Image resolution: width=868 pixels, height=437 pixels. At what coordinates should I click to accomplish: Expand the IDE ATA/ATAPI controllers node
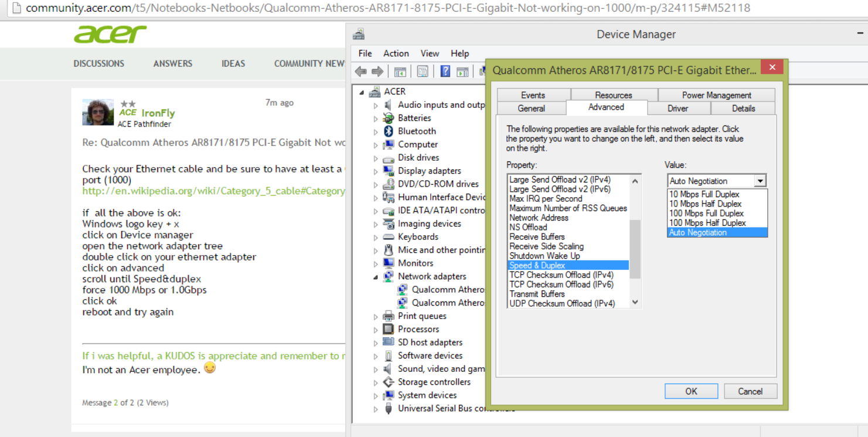pos(376,211)
